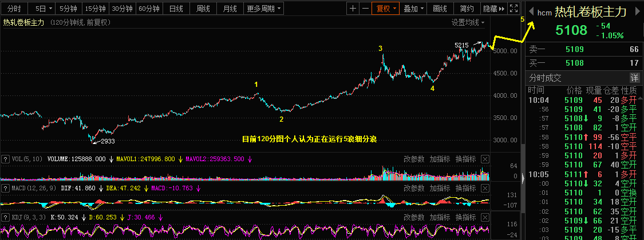Toggle 隐藏 to hide side panel

tap(493, 8)
